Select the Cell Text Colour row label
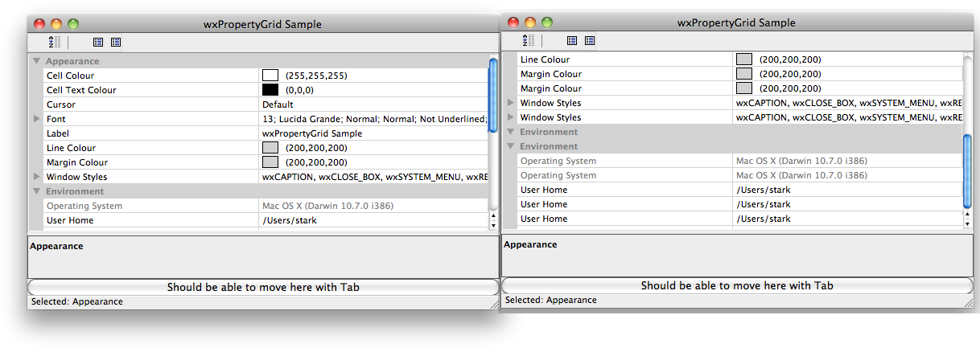The height and width of the screenshot is (348, 980). pyautogui.click(x=81, y=90)
